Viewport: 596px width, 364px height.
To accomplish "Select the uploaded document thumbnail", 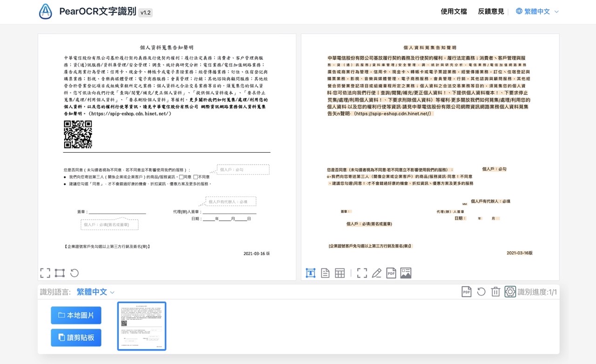I will click(x=142, y=326).
